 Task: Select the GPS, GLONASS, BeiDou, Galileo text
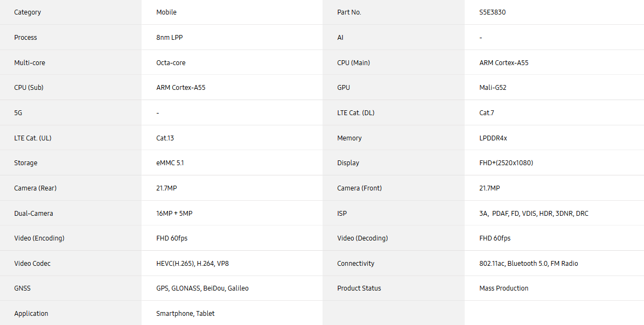point(202,288)
